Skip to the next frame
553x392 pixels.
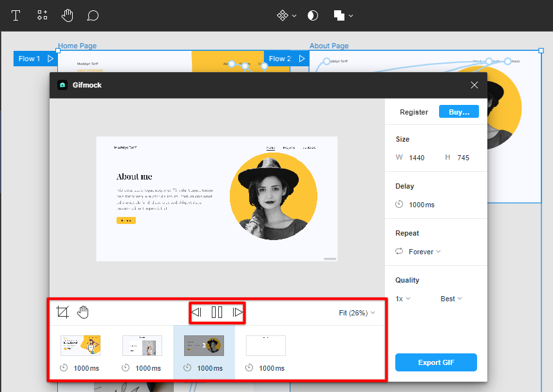238,312
